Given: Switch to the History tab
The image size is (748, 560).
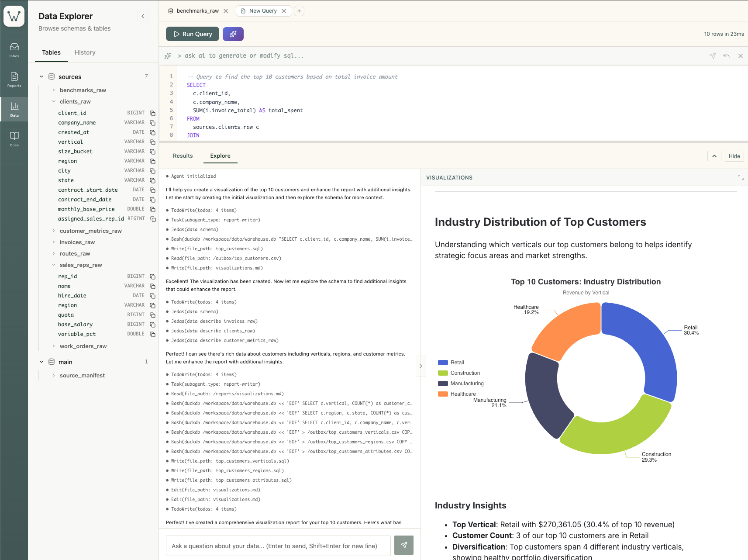Looking at the screenshot, I should coord(85,52).
